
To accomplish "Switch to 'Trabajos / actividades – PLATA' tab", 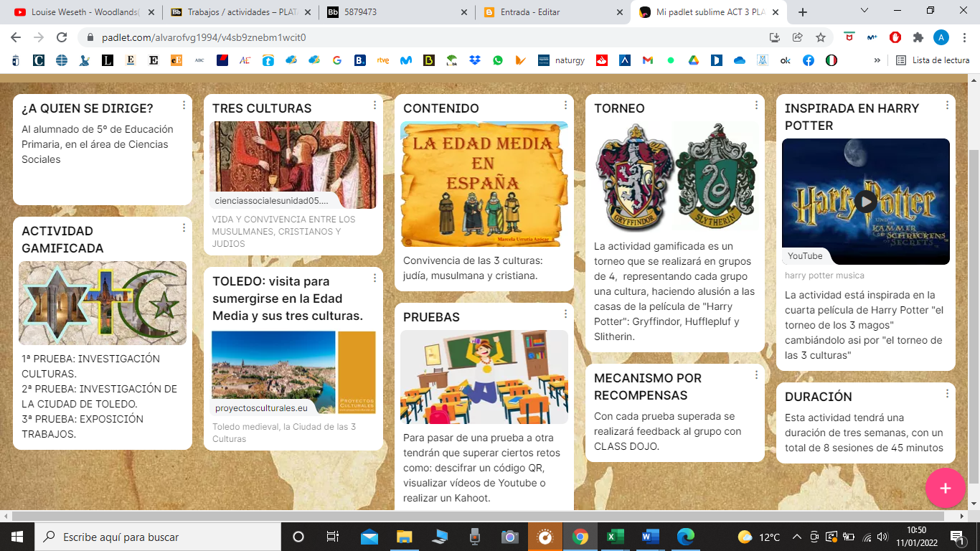I will click(x=240, y=12).
